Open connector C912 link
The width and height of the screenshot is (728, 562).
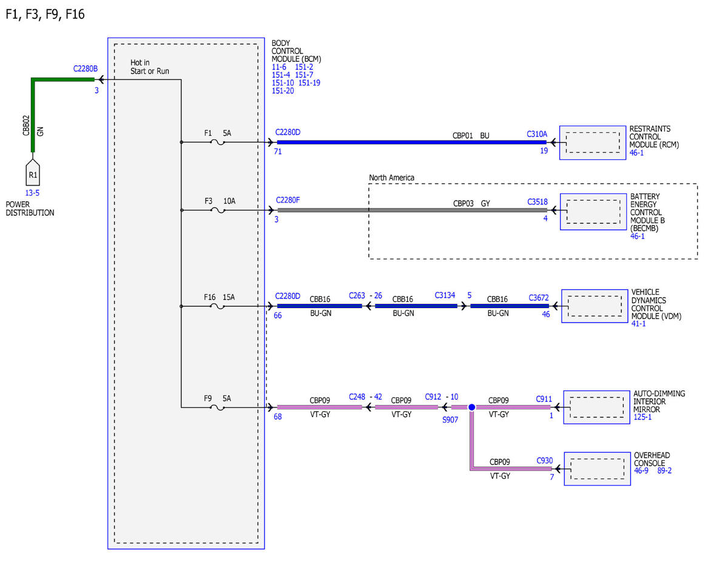(x=433, y=396)
